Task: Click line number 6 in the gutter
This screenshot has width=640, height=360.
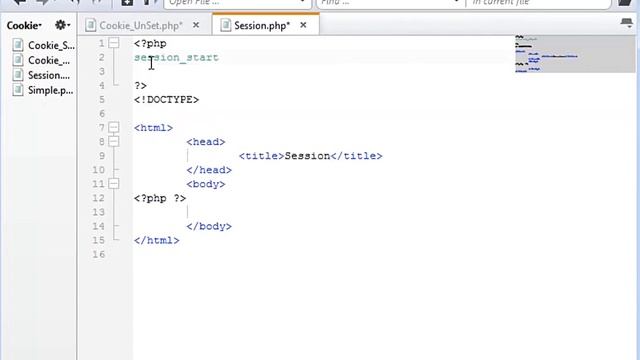Action: (x=102, y=113)
